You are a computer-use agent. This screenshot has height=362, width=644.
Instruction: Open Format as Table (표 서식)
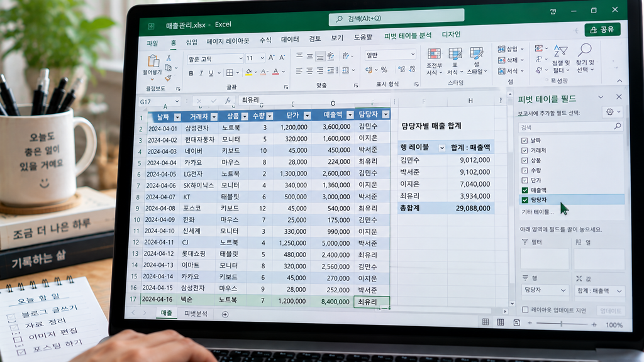point(455,61)
